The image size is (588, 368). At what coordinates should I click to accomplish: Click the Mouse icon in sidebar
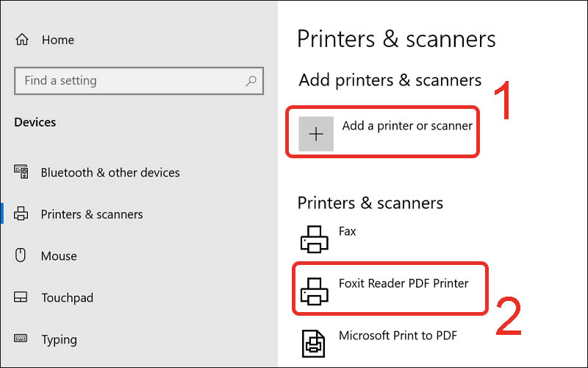(x=21, y=256)
